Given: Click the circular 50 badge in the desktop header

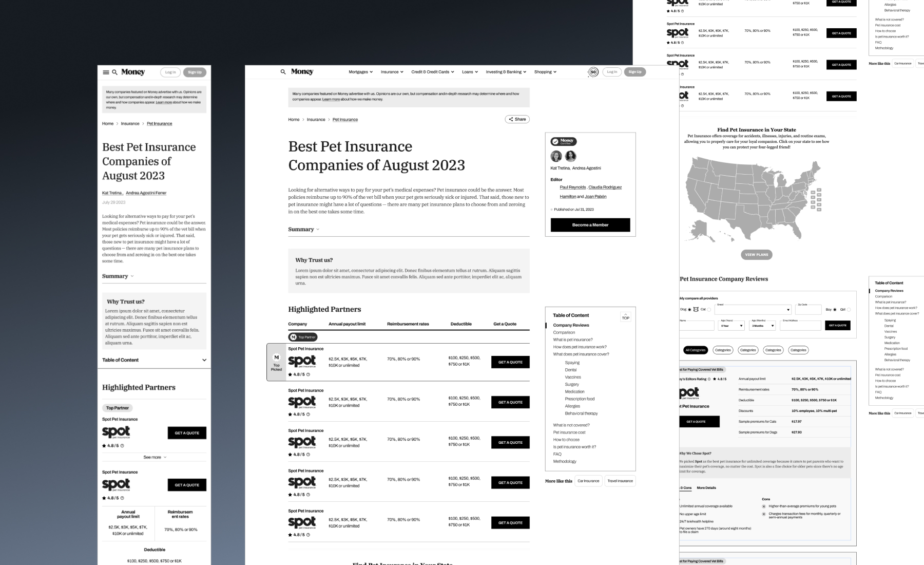Looking at the screenshot, I should coord(593,72).
